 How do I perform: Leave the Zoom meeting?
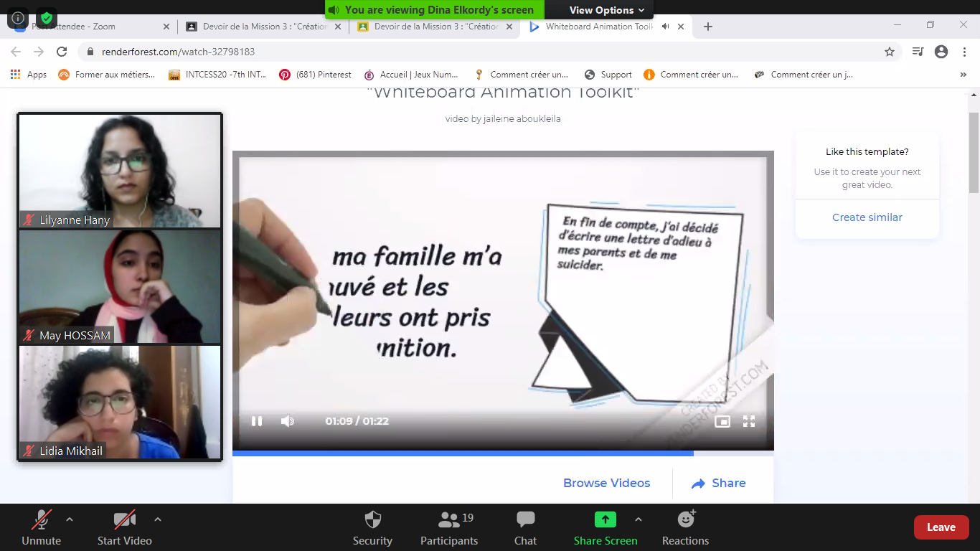coord(941,527)
